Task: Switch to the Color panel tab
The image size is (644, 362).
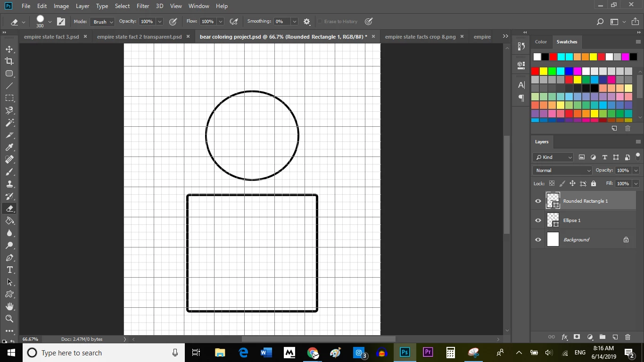Action: pos(541,42)
